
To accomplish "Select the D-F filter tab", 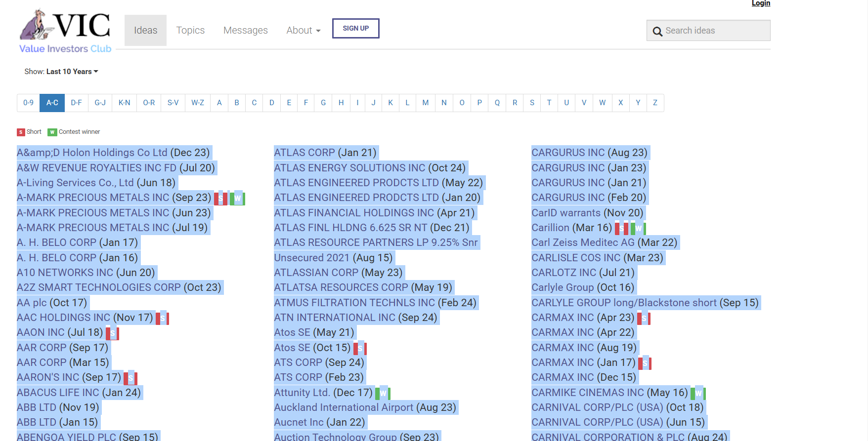I will click(76, 103).
